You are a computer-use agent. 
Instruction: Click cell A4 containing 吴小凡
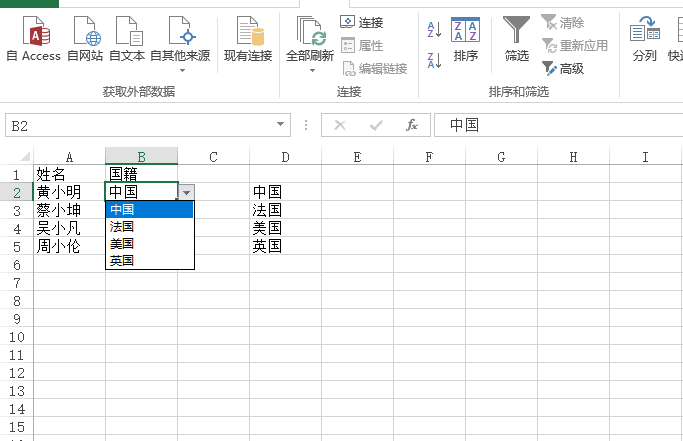pyautogui.click(x=69, y=228)
